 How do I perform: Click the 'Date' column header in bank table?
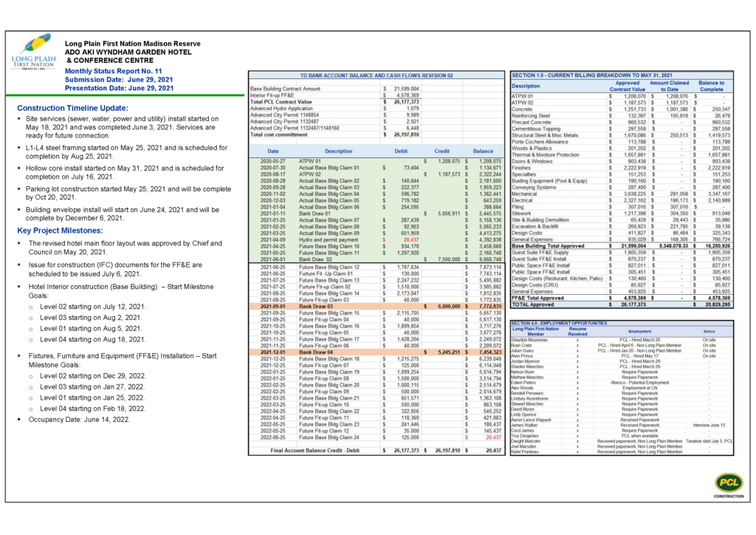tap(273, 151)
